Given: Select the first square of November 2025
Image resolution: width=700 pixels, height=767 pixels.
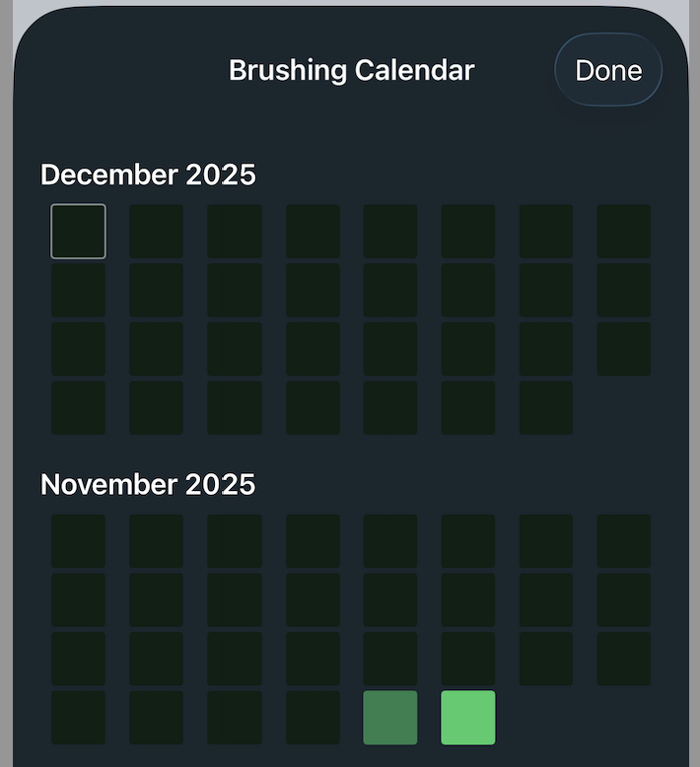Looking at the screenshot, I should pyautogui.click(x=78, y=541).
